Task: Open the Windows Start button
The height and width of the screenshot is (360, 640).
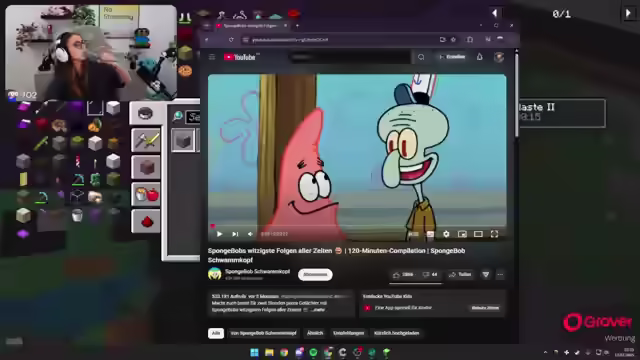Action: pos(254,352)
